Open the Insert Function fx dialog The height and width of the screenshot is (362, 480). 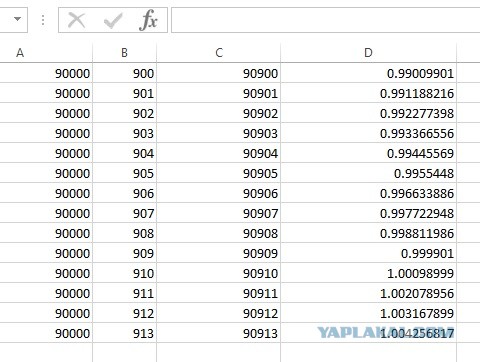pos(148,20)
